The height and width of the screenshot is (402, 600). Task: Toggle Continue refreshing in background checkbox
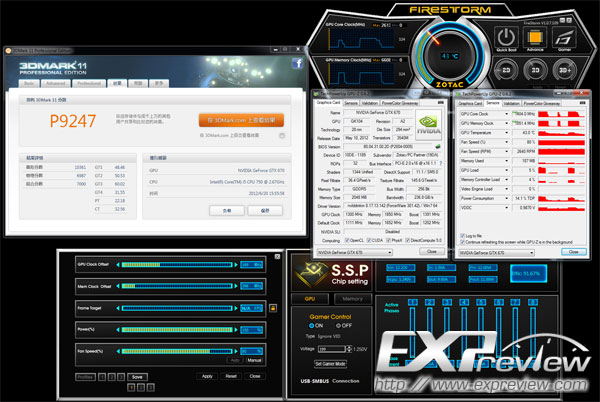coord(462,242)
